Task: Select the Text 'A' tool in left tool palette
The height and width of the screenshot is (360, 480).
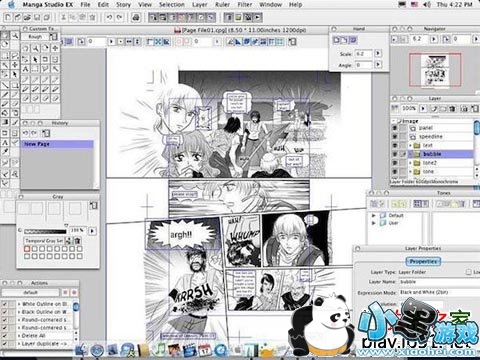Action: pos(5,142)
